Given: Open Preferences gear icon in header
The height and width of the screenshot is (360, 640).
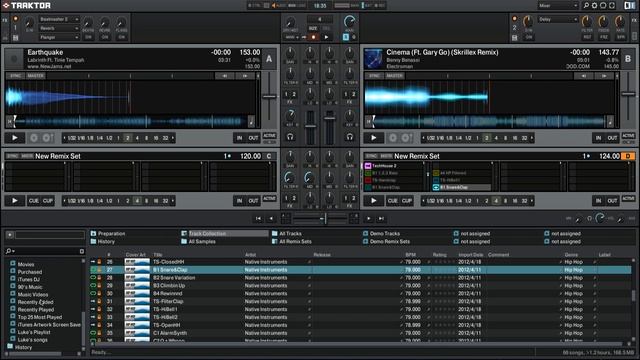Looking at the screenshot, I should coord(594,5).
